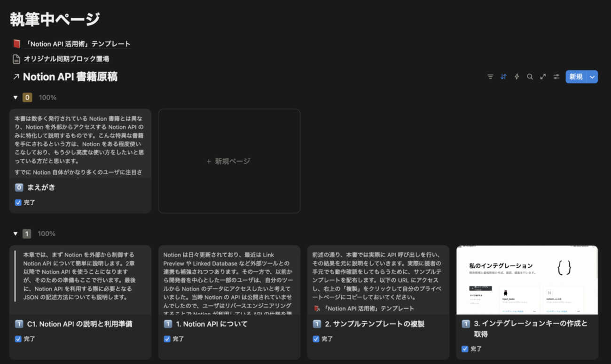Click the search magnifier icon
The image size is (611, 364).
coord(530,77)
